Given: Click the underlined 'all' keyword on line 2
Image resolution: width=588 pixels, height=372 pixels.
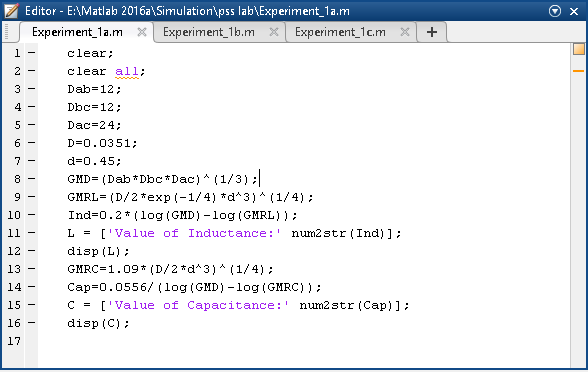Looking at the screenshot, I should [x=127, y=71].
